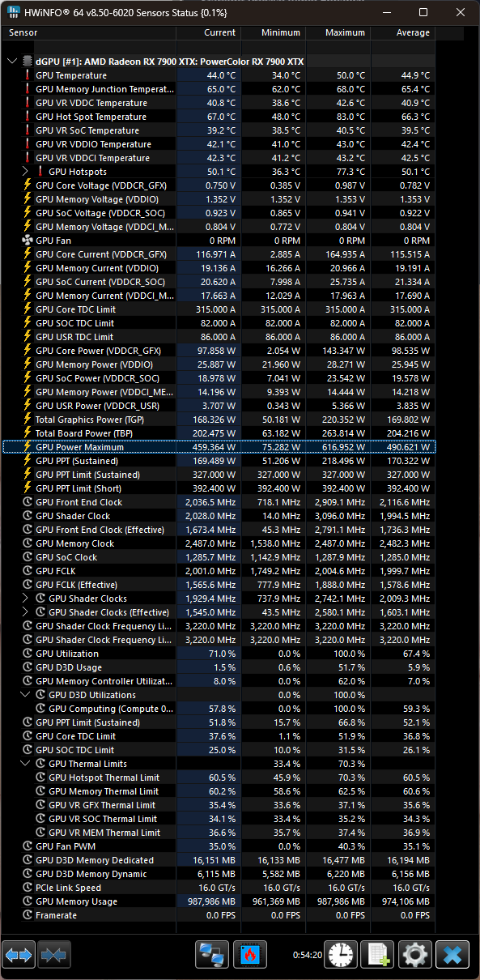Click the 1.352 V current memory voltage value

click(219, 199)
